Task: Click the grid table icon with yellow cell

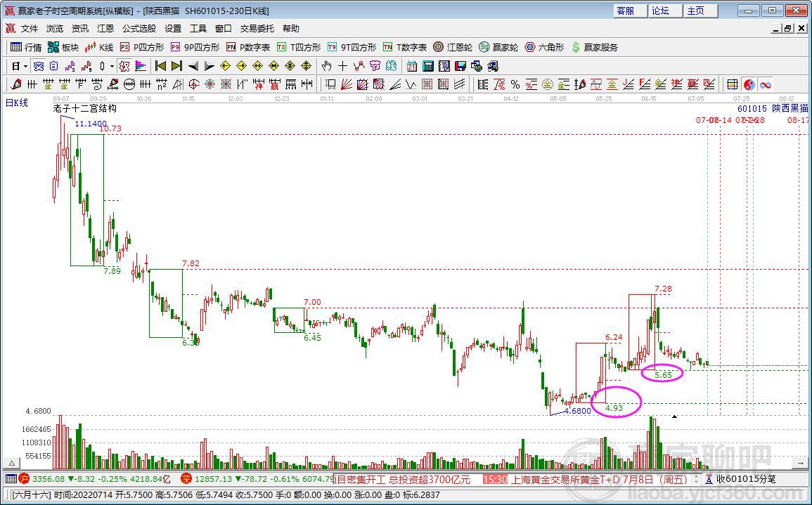Action: [x=733, y=84]
